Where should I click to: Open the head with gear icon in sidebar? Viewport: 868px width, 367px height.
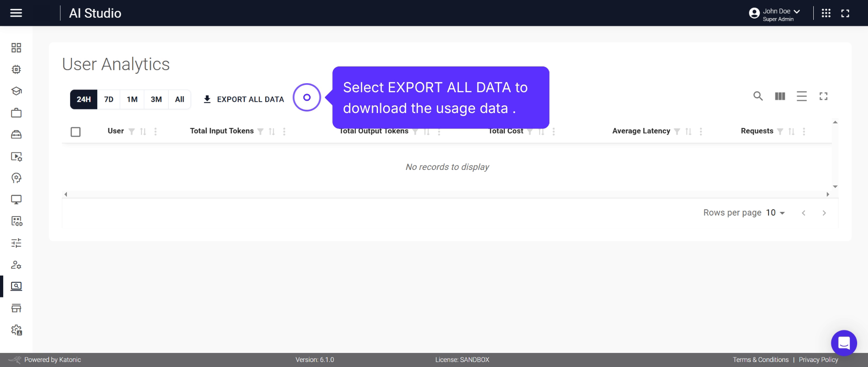click(16, 178)
